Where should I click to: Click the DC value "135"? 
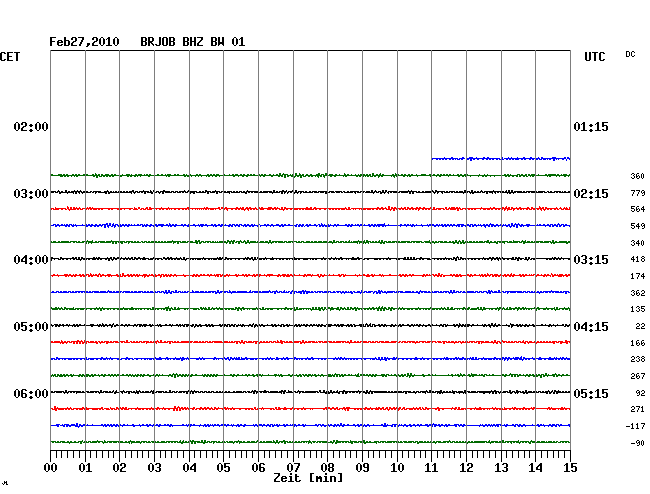click(638, 309)
